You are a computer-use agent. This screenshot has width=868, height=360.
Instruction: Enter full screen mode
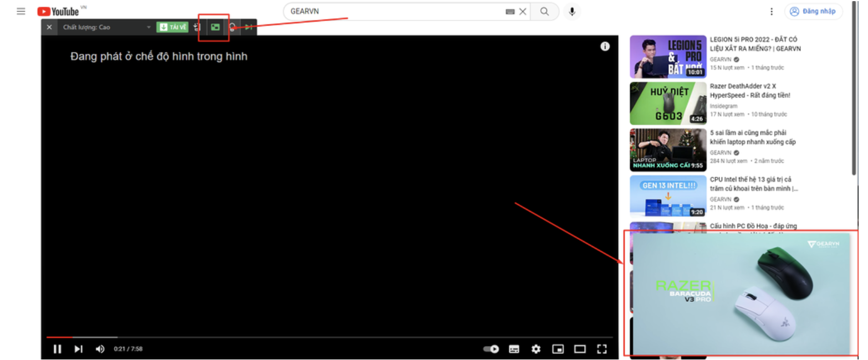click(x=602, y=349)
